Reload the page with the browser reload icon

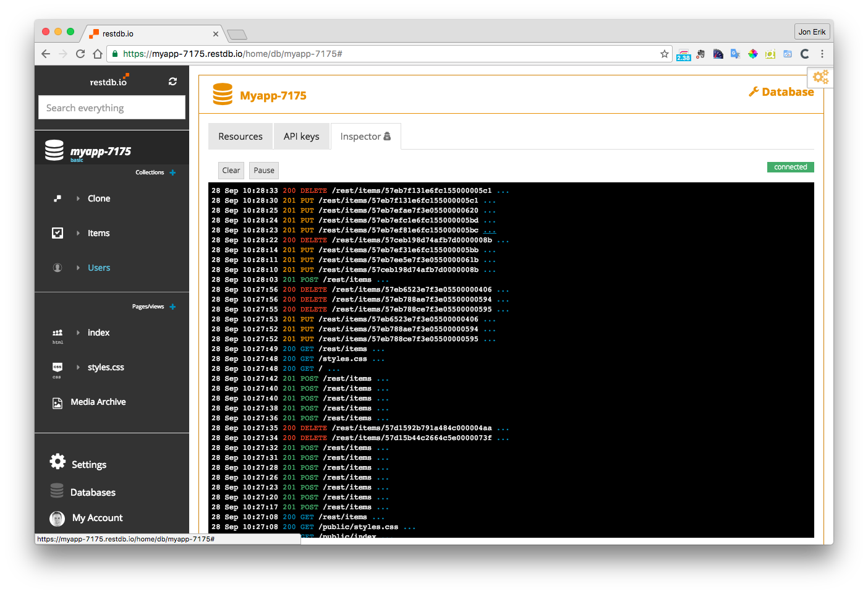pos(80,54)
